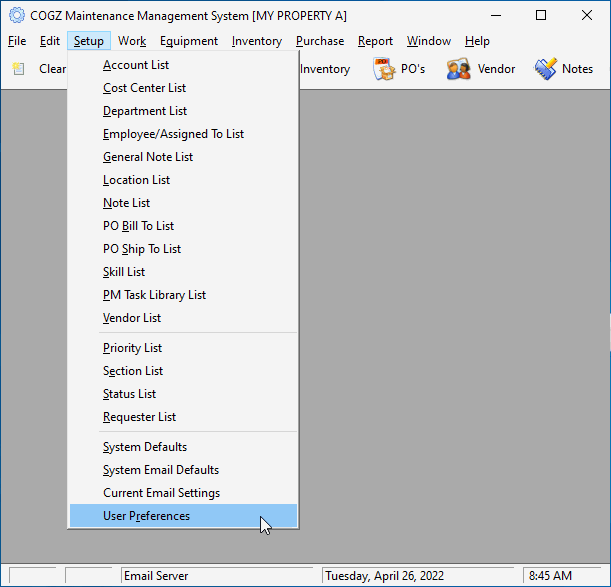This screenshot has width=611, height=587.
Task: Click the Notes pencil icon
Action: 546,69
